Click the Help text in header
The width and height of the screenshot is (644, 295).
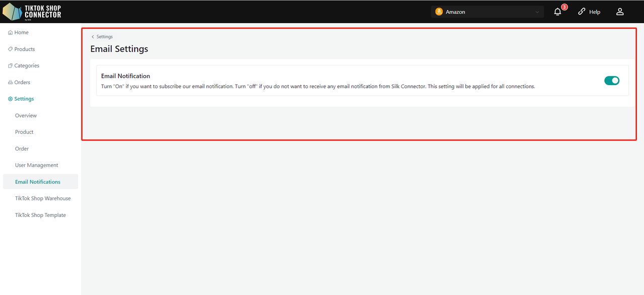(595, 12)
